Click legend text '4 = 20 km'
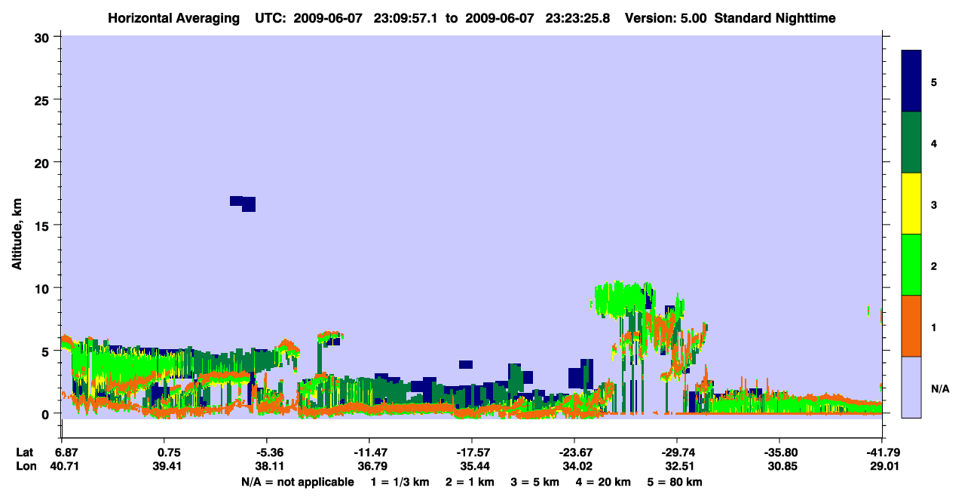The width and height of the screenshot is (980, 503). pos(603,482)
